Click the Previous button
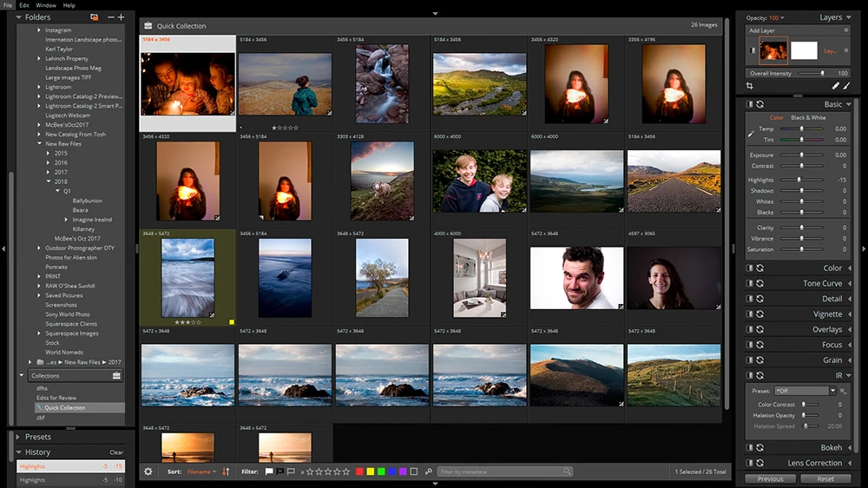Viewport: 868px width, 488px height. 770,479
